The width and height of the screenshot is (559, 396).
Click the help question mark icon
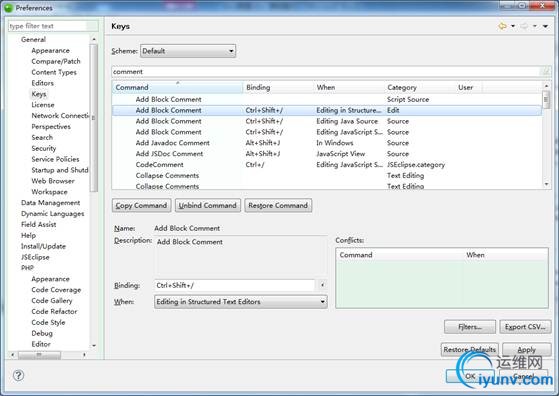pyautogui.click(x=19, y=375)
